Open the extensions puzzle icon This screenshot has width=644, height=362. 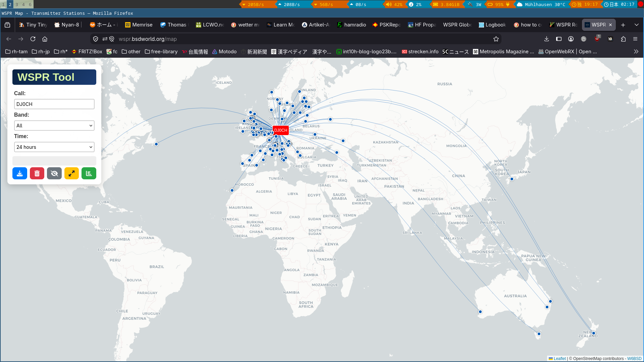623,39
